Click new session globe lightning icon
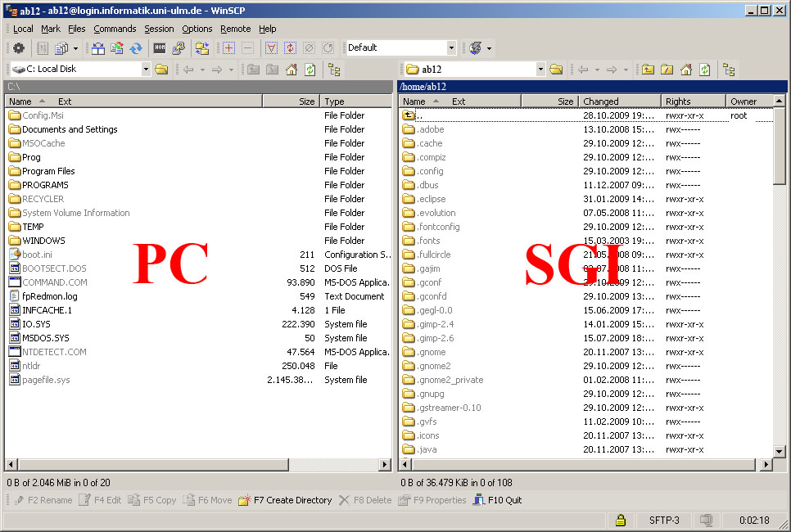Image resolution: width=791 pixels, height=532 pixels. coord(475,48)
